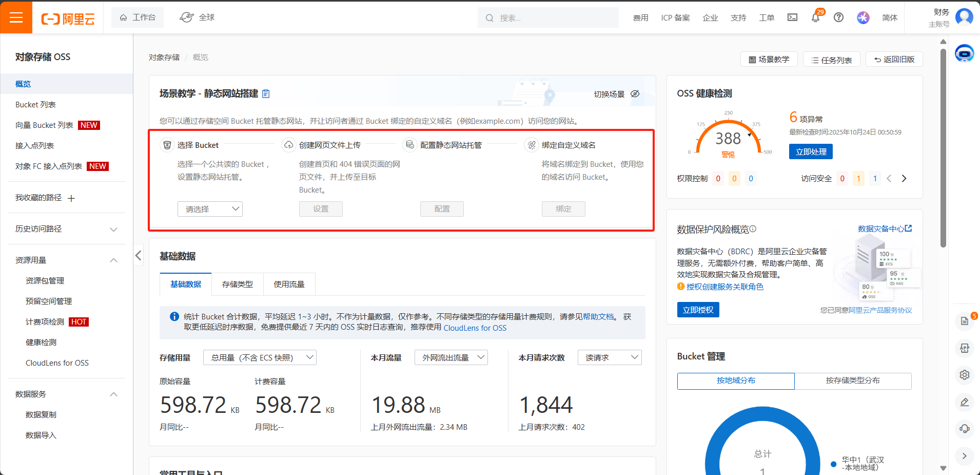Launch the CloudShell terminal icon
Viewport: 980px width, 475px height.
[792, 17]
